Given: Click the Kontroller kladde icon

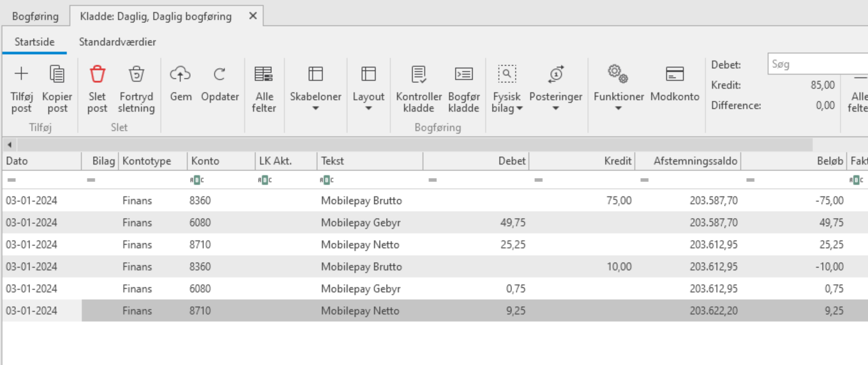Looking at the screenshot, I should click(419, 73).
